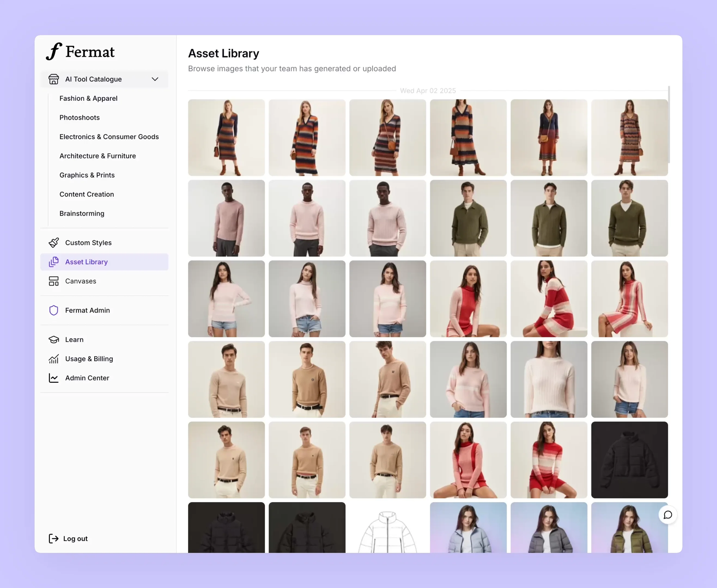Click the Usage & Billing chart icon

click(x=54, y=359)
